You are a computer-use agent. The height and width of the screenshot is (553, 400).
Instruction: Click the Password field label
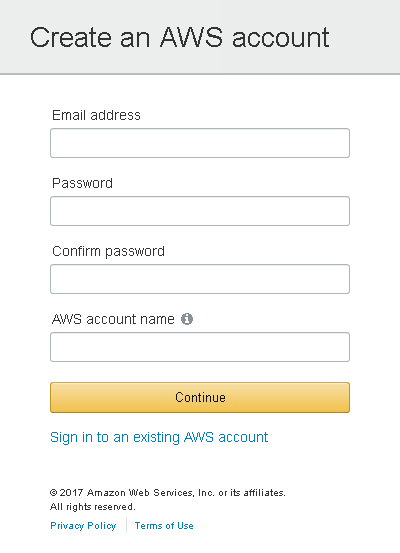click(x=82, y=183)
